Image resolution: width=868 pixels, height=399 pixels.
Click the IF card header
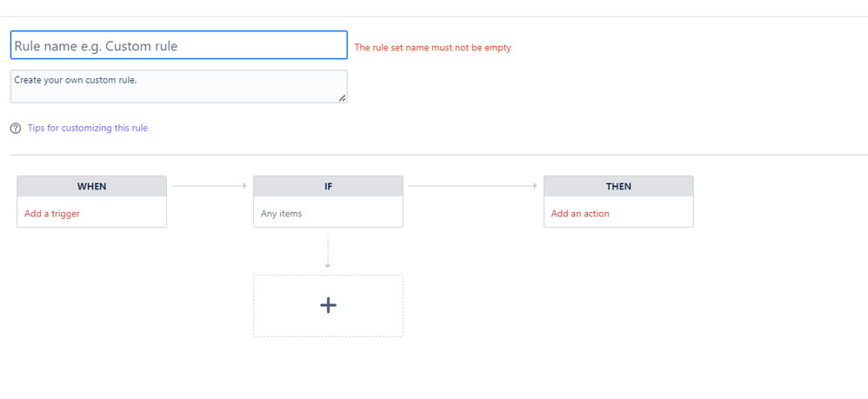pos(328,187)
